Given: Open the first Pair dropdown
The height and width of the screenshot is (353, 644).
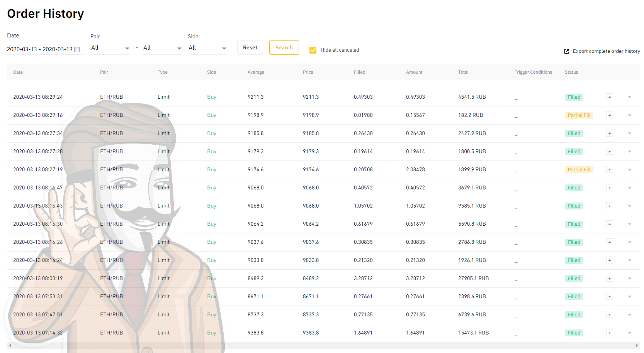Looking at the screenshot, I should (110, 48).
